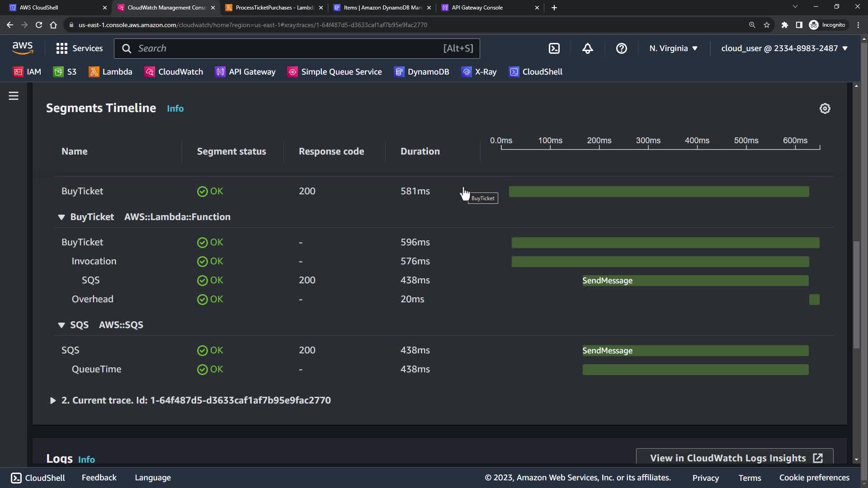The image size is (868, 488).
Task: Open the Services grid menu
Action: 79,48
